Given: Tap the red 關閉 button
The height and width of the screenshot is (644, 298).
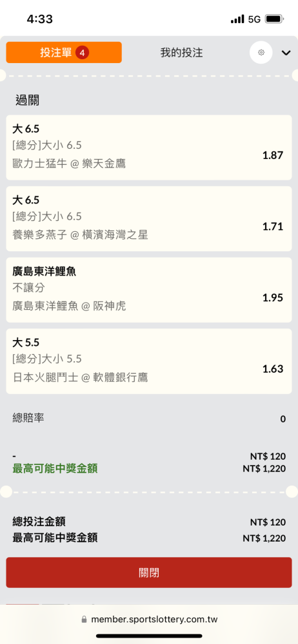Looking at the screenshot, I should coord(149,573).
